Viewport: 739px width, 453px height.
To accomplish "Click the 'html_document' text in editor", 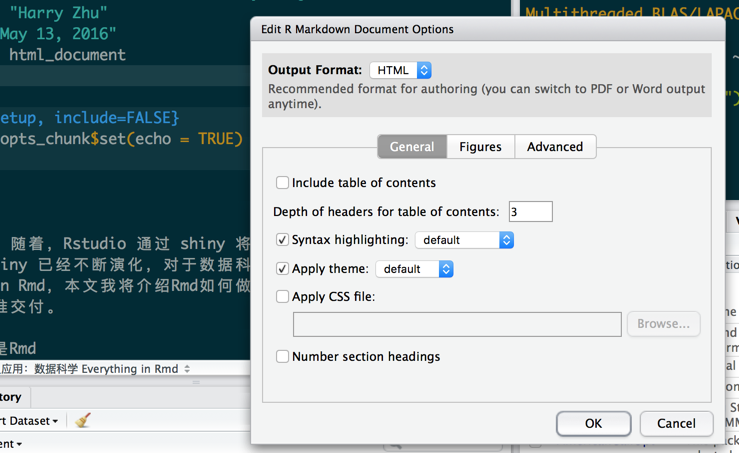I will coord(67,55).
